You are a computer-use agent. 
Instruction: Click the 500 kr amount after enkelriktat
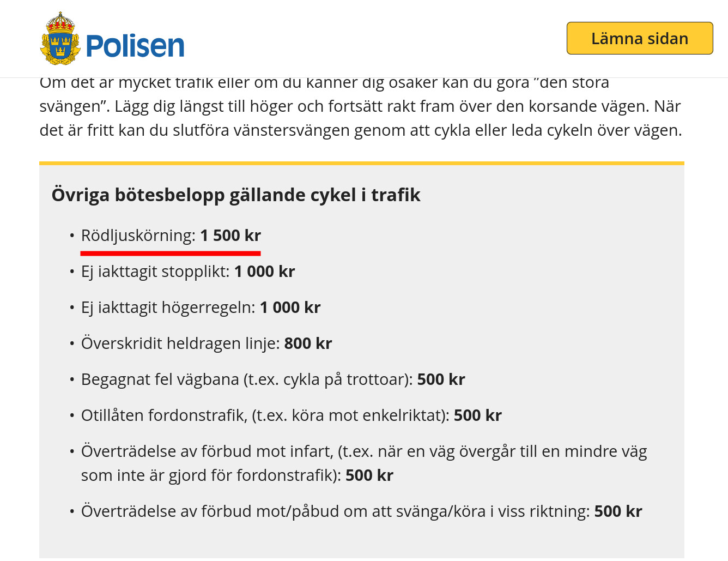[x=477, y=415]
